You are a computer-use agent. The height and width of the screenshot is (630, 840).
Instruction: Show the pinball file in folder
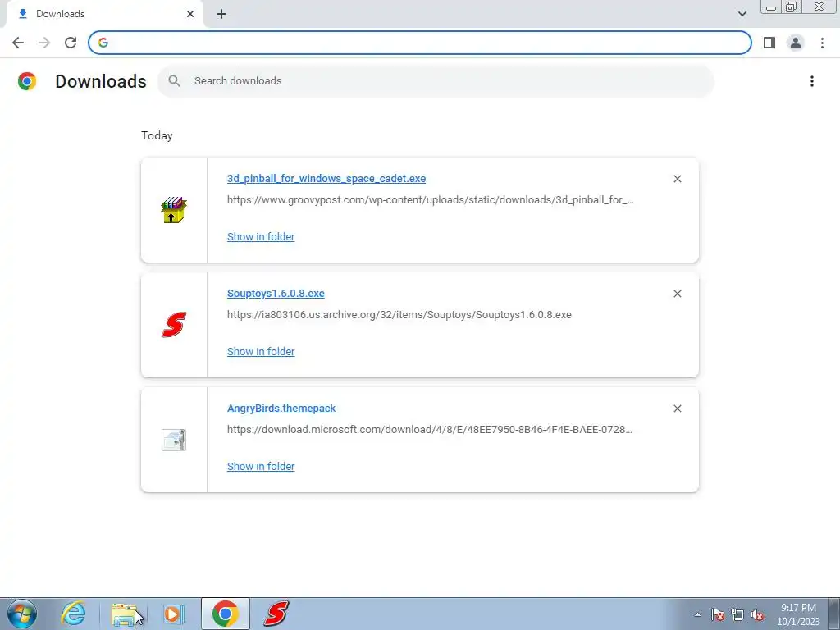tap(261, 236)
